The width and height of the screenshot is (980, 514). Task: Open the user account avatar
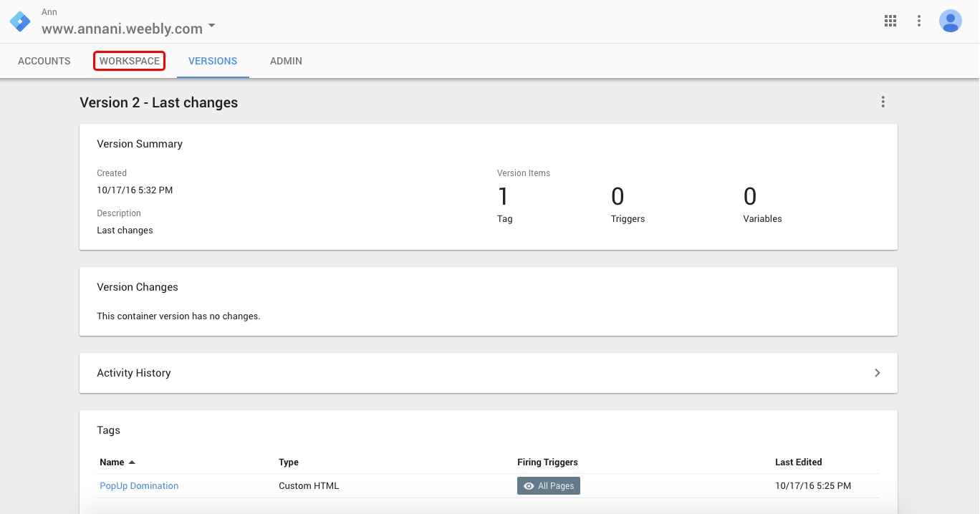(x=951, y=21)
